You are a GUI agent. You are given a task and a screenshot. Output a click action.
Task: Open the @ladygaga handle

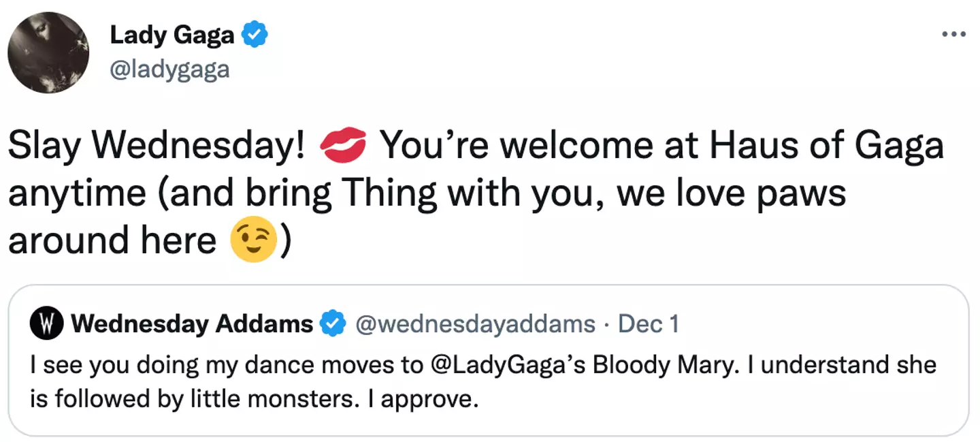[x=169, y=69]
